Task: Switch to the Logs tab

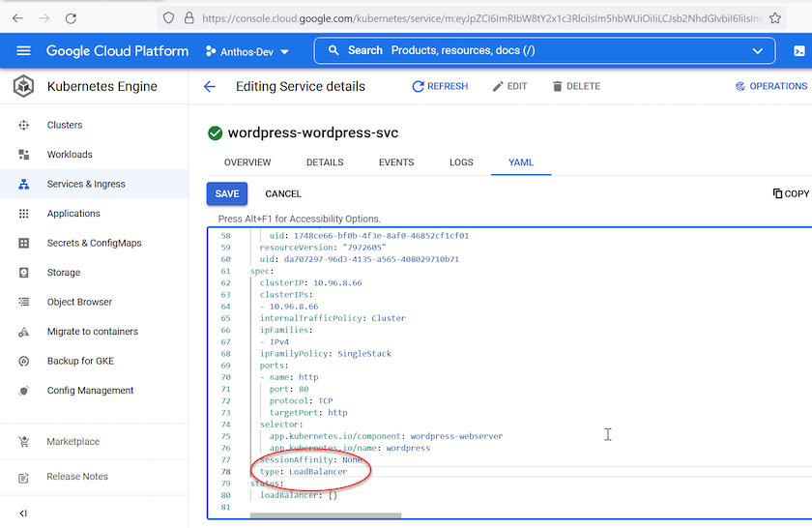Action: pyautogui.click(x=461, y=162)
